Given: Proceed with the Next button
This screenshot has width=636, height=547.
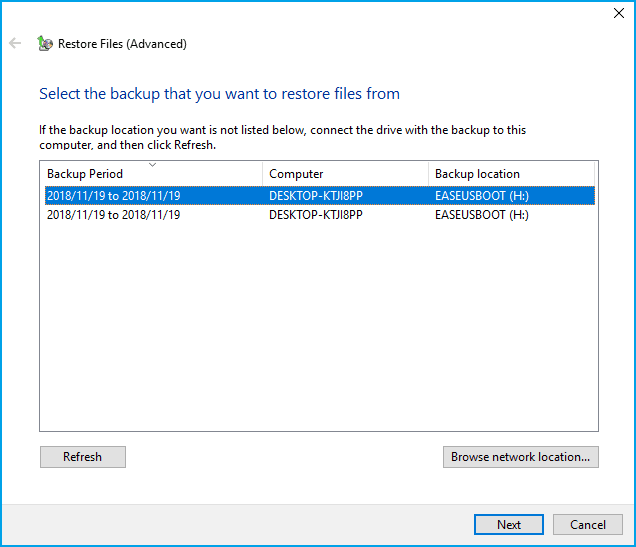Looking at the screenshot, I should tap(509, 525).
